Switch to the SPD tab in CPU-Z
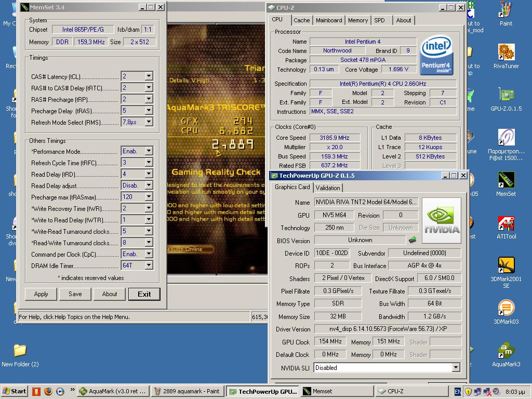The image size is (532, 399). 379,20
